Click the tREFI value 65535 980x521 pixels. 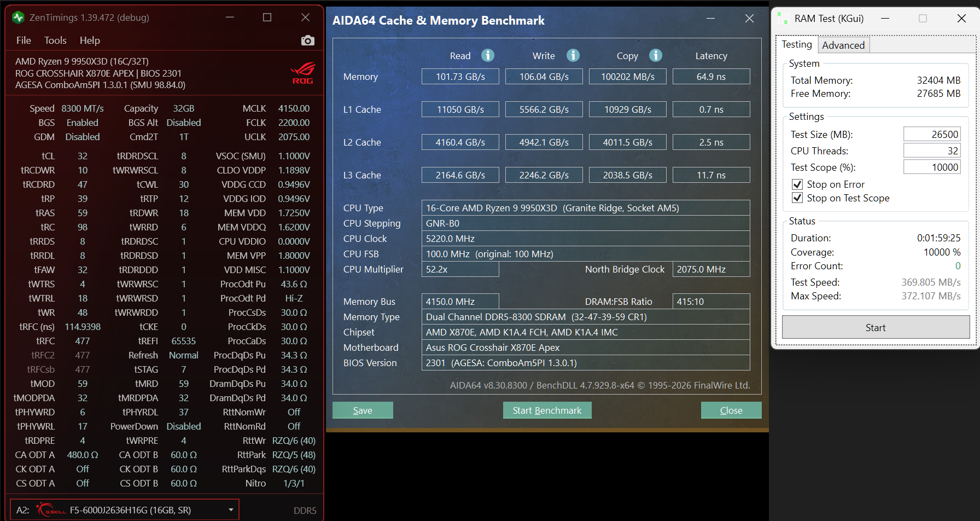click(x=184, y=341)
